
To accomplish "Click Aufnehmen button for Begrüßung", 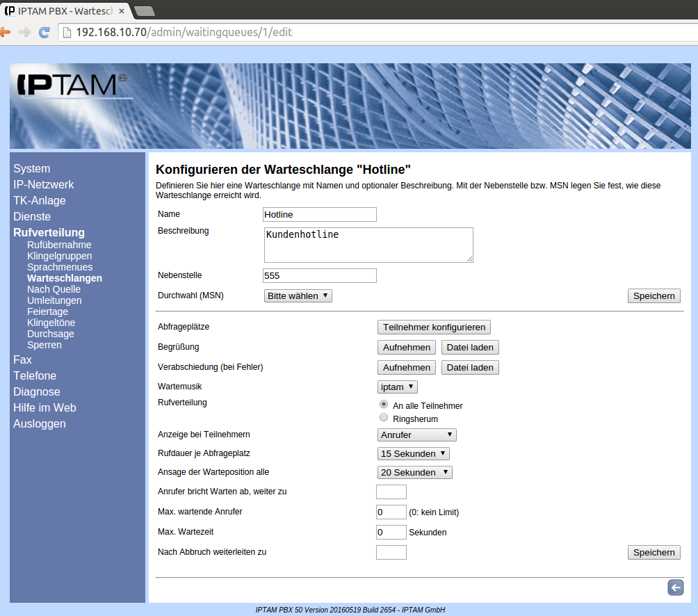I will 406,347.
